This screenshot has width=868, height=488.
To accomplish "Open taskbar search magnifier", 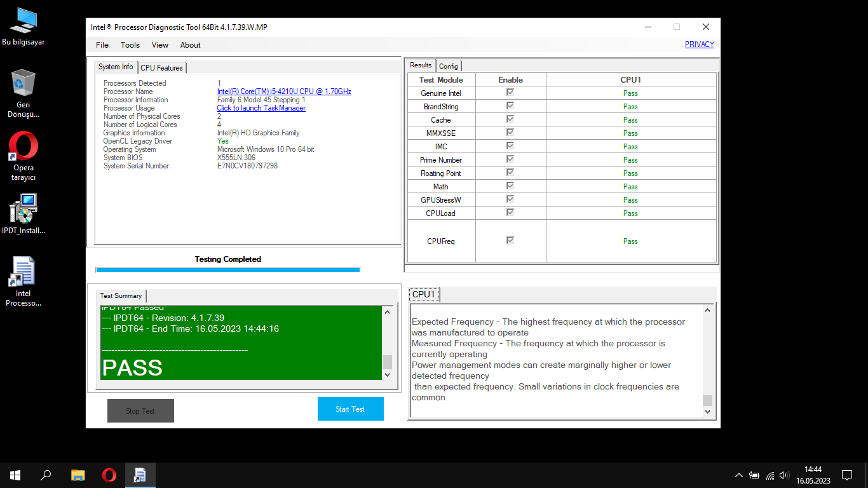I will point(46,475).
